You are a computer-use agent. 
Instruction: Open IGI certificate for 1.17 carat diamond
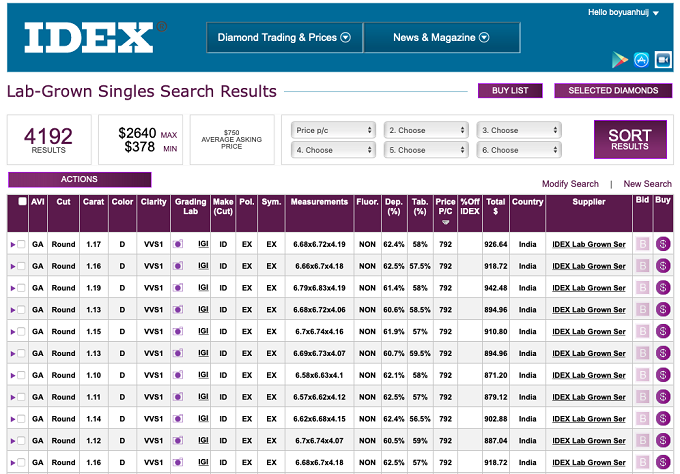(x=203, y=244)
